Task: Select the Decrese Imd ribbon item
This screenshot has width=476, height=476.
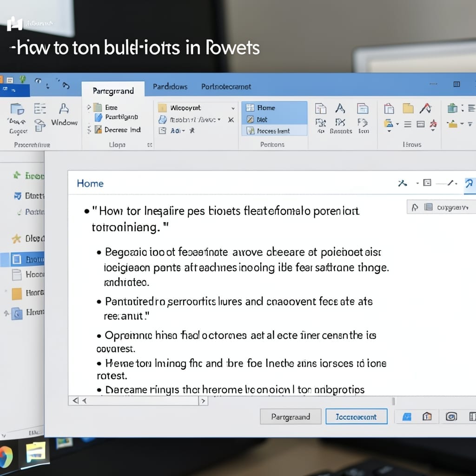Action: pyautogui.click(x=122, y=130)
